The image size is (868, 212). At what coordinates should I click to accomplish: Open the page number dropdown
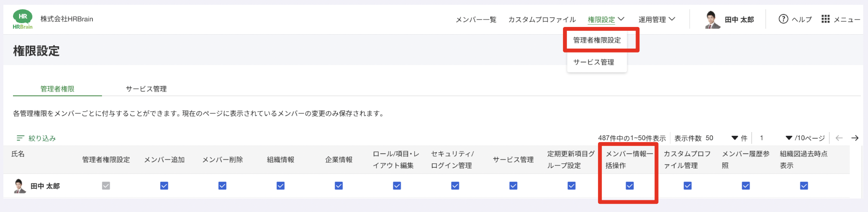pos(789,138)
